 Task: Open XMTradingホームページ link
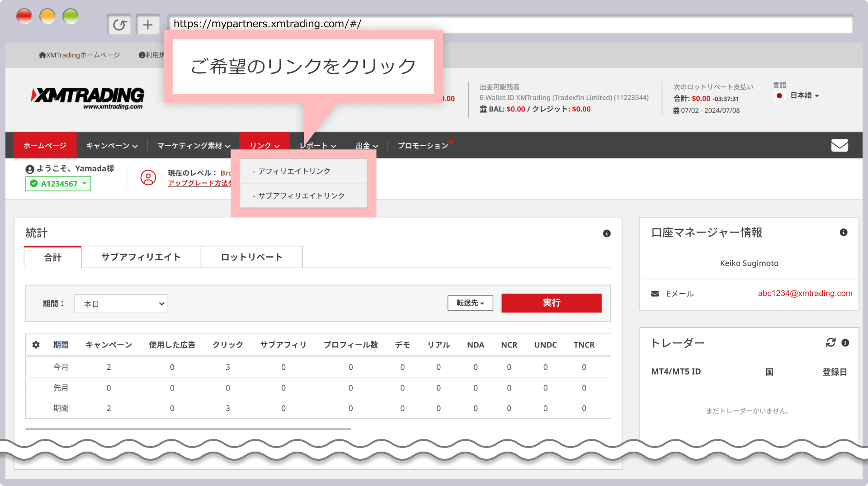click(80, 55)
